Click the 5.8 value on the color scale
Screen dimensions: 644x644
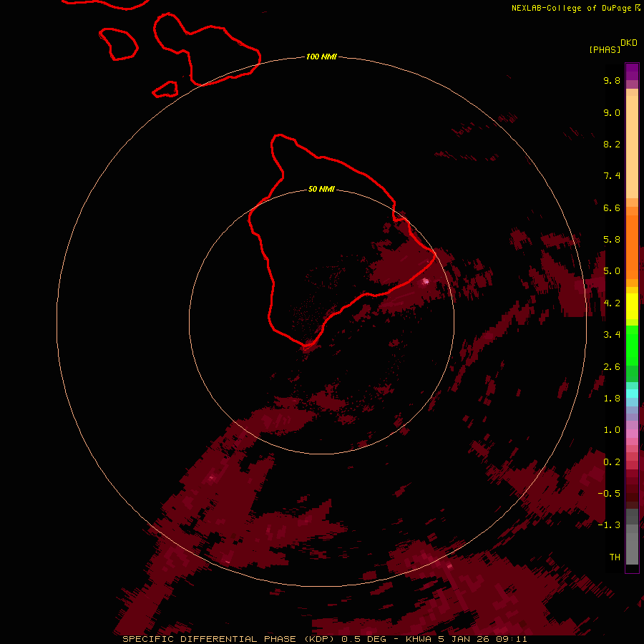click(612, 240)
